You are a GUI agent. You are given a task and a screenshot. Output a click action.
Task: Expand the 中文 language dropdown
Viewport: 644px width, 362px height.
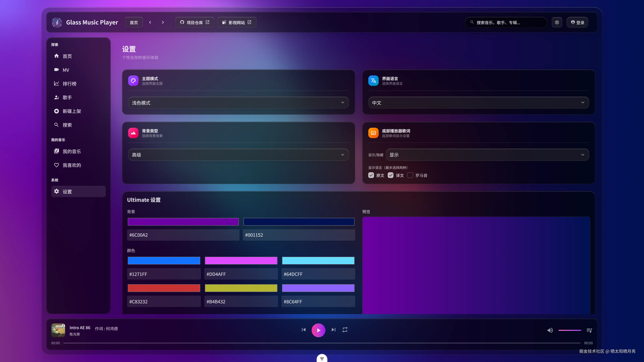pyautogui.click(x=478, y=103)
